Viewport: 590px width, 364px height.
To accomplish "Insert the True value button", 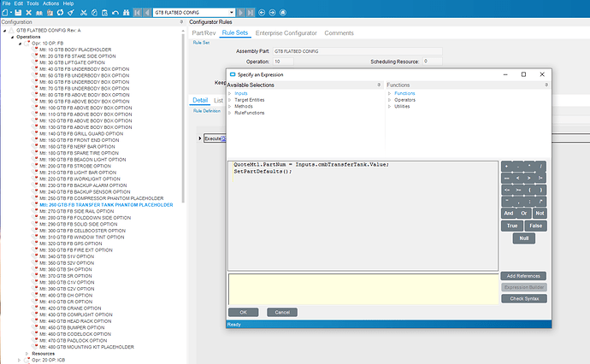I will tap(512, 225).
